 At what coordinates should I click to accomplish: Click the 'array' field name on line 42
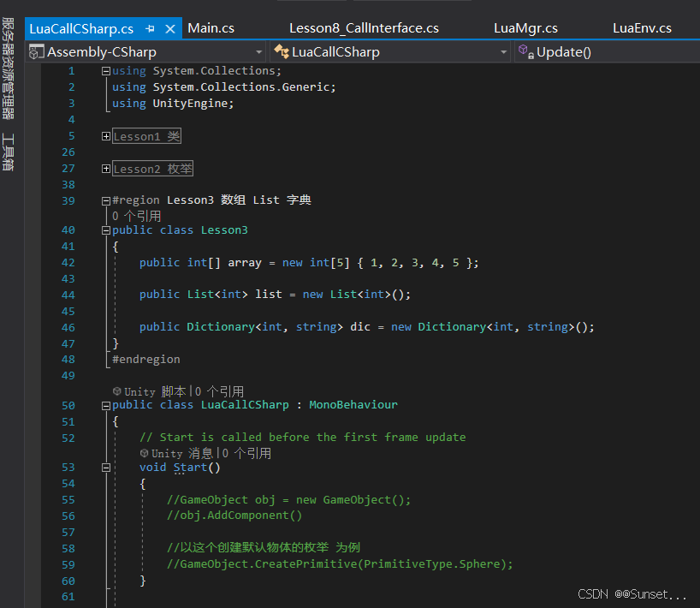coord(245,263)
